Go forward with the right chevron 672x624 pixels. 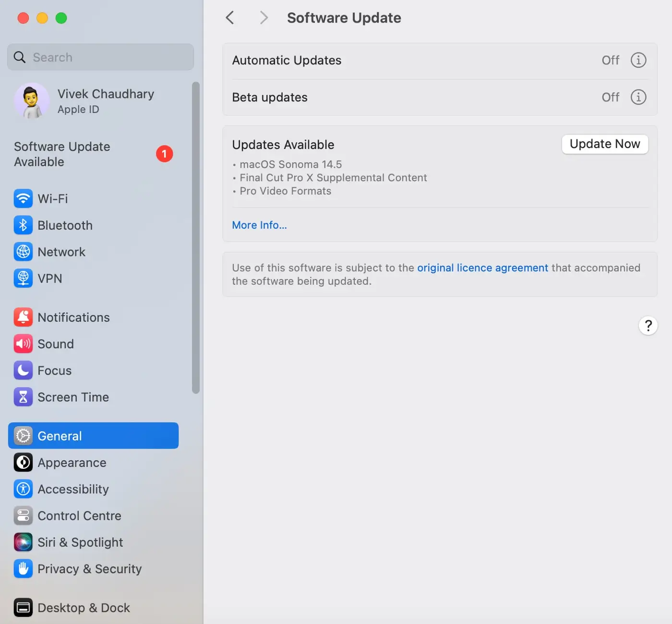pyautogui.click(x=264, y=18)
